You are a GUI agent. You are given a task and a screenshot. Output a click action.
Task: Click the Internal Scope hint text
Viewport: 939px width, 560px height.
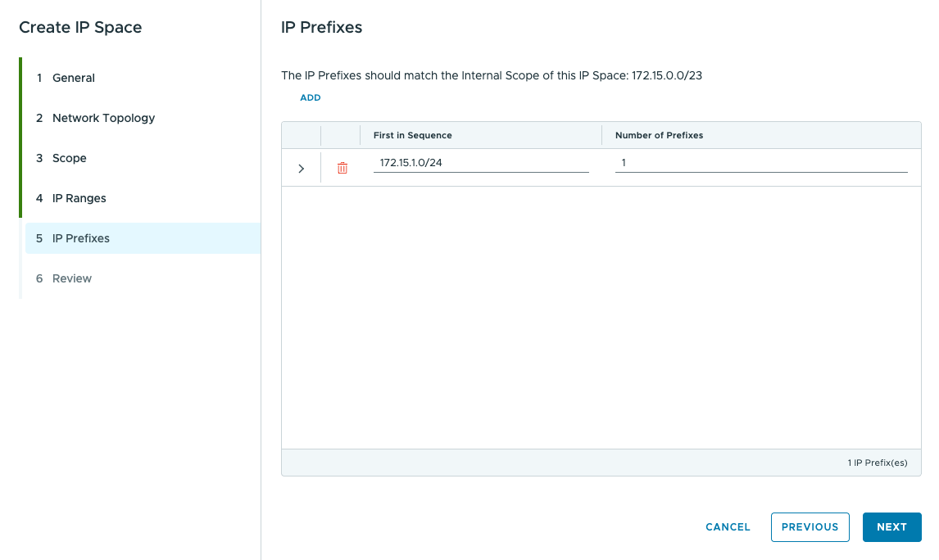[492, 75]
